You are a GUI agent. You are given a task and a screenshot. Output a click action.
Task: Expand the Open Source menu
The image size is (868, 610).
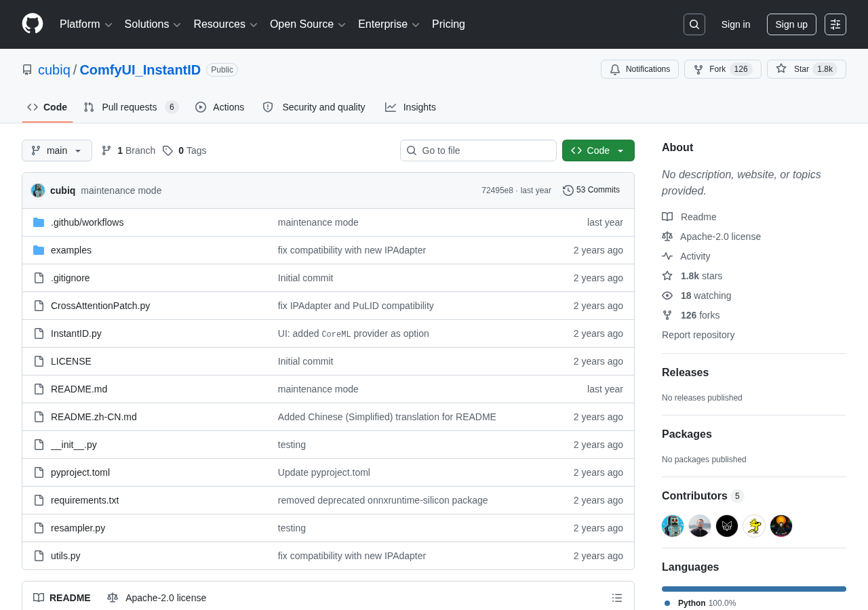308,24
